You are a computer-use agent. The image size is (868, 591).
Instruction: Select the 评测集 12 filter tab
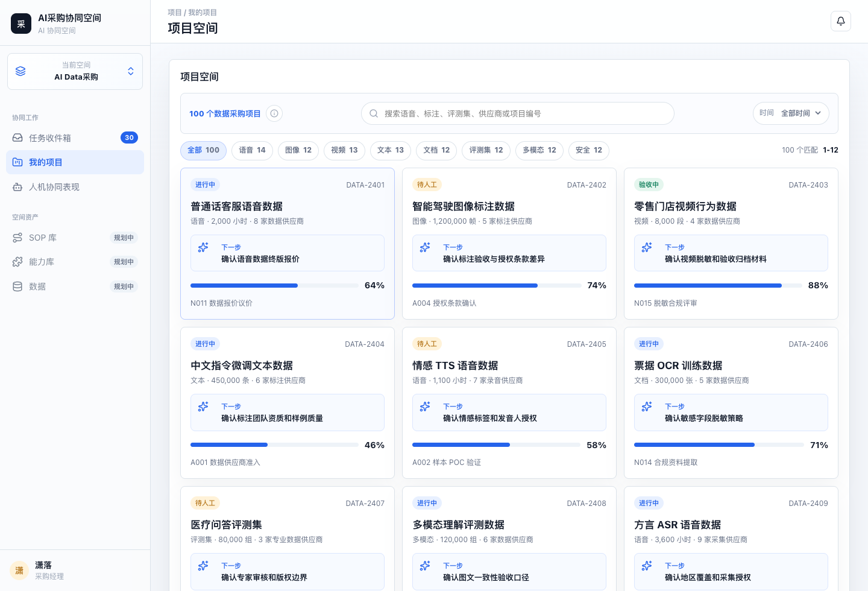(x=486, y=150)
